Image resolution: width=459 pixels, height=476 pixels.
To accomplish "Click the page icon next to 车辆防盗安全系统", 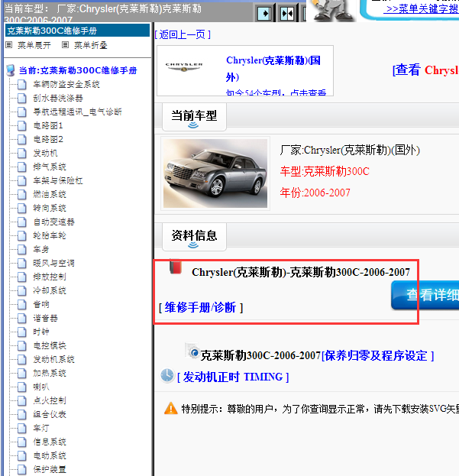I will [22, 84].
